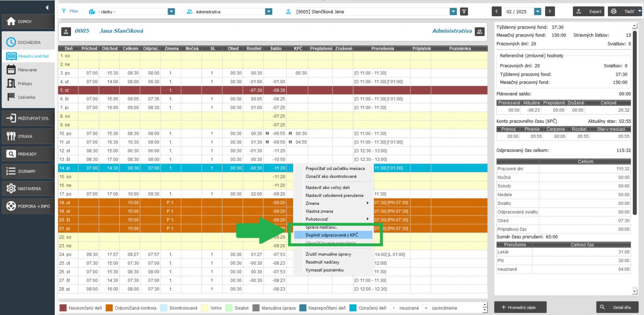Collapse the left sidebar with the arrow
Viewport: 644px width, 315px height.
(x=47, y=7)
